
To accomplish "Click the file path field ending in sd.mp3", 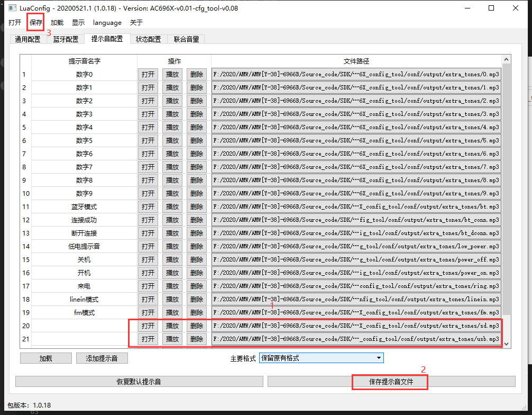I will pyautogui.click(x=356, y=326).
